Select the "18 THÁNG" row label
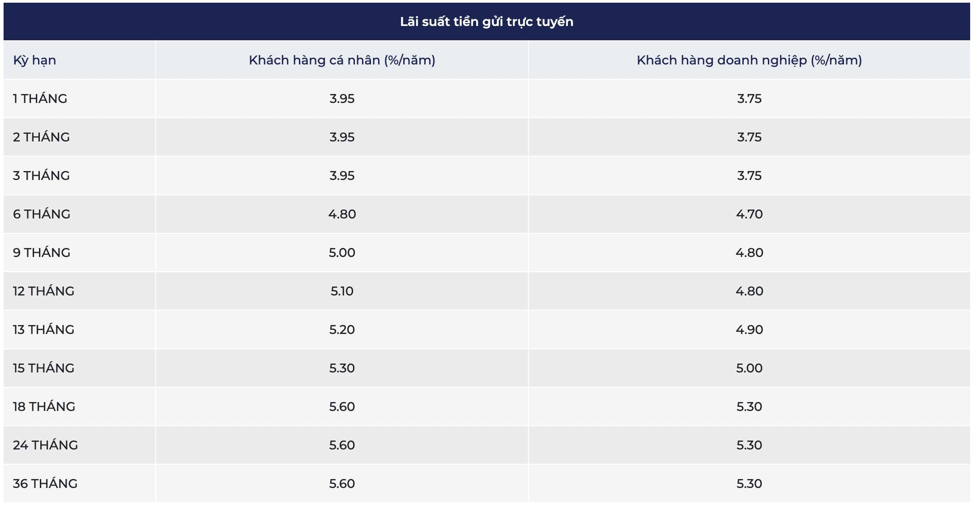 click(x=44, y=407)
